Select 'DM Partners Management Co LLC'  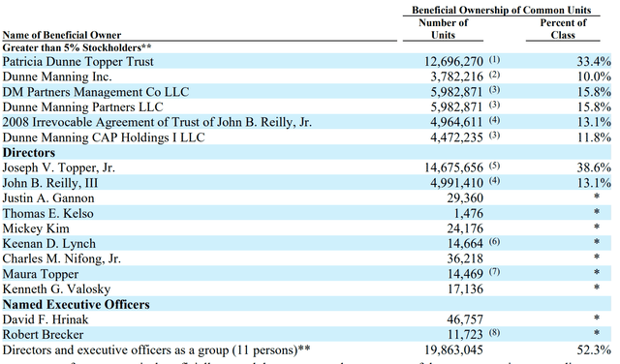click(x=96, y=92)
